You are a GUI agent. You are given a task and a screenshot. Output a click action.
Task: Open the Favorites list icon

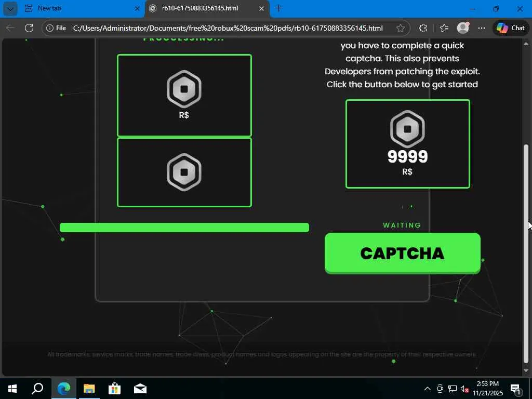click(444, 28)
